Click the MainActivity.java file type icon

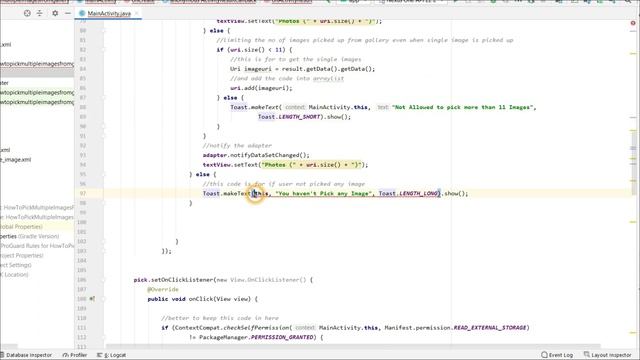82,13
